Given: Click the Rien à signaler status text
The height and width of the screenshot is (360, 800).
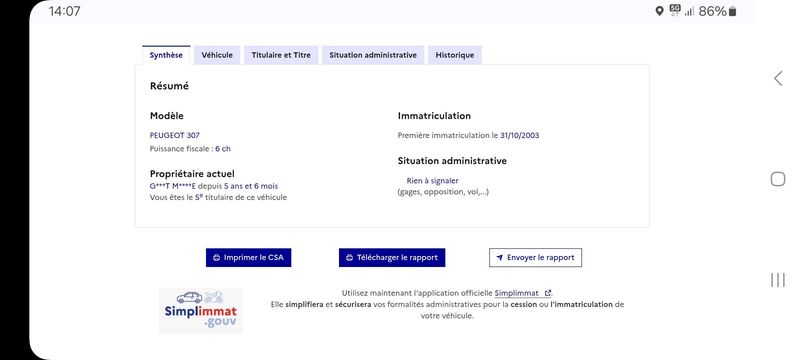Looking at the screenshot, I should tap(432, 181).
